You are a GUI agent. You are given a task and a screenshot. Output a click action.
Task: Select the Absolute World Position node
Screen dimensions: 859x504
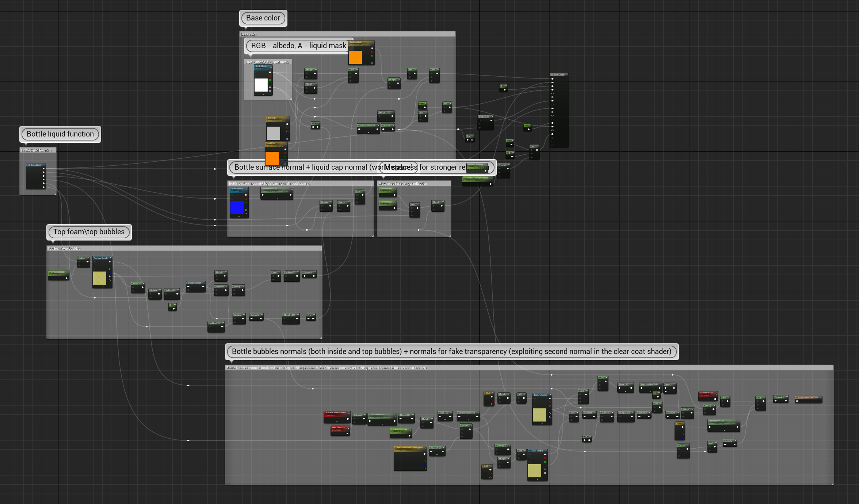pos(336,413)
